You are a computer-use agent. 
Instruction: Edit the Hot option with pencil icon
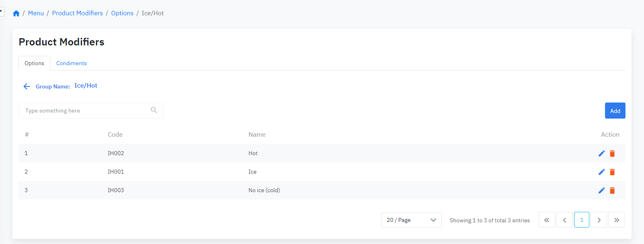(x=601, y=153)
